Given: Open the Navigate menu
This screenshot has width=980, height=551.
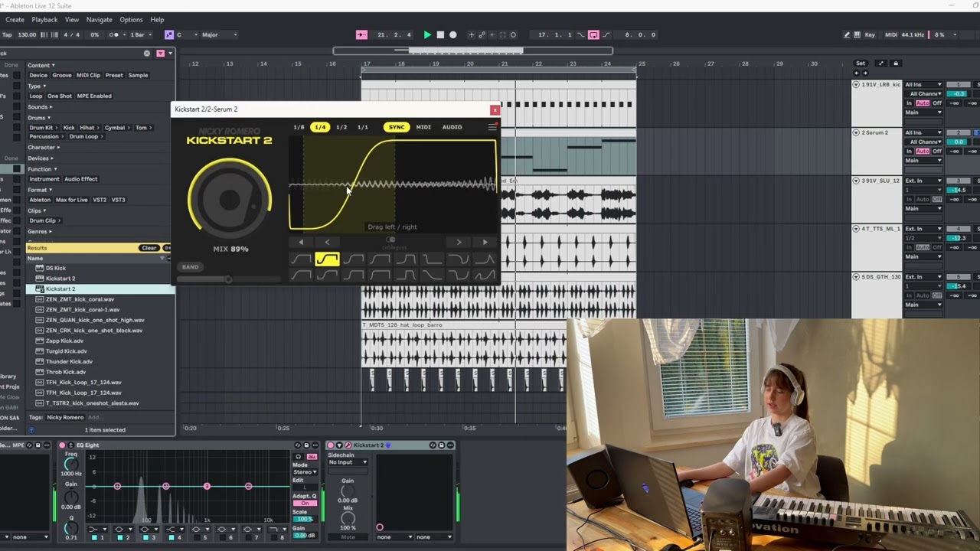Looking at the screenshot, I should point(100,20).
